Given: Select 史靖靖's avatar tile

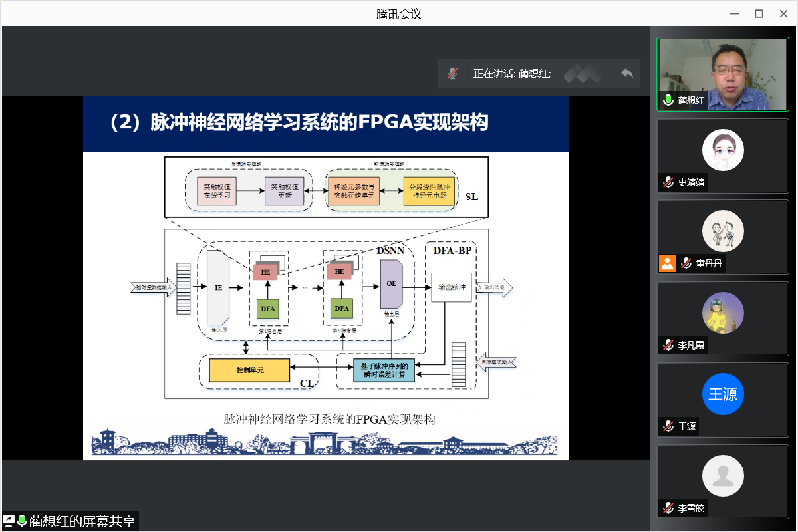Looking at the screenshot, I should (723, 150).
